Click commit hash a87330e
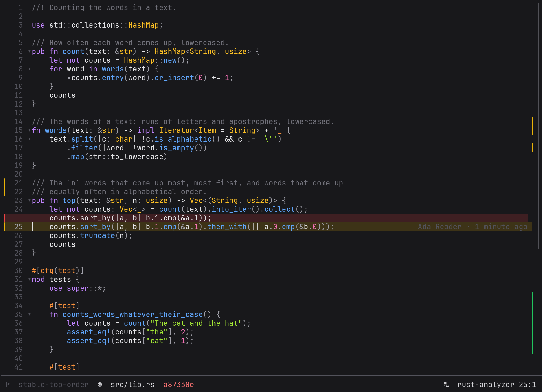This screenshot has height=392, width=542. [179, 385]
